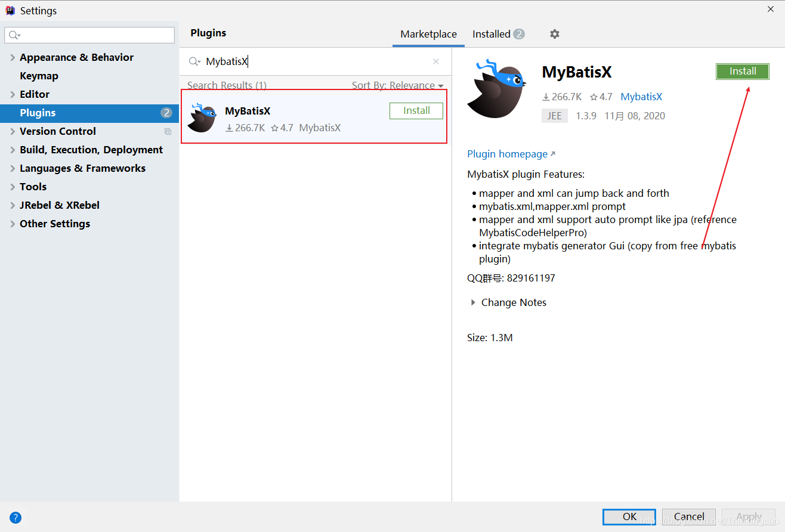Image resolution: width=785 pixels, height=532 pixels.
Task: Expand the Other Settings arrow
Action: tap(13, 224)
